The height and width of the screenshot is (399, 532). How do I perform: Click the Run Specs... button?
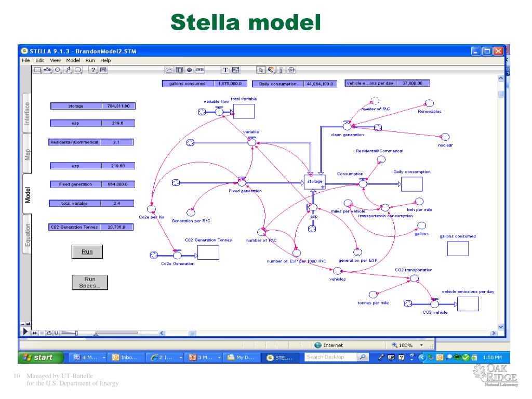click(x=90, y=282)
